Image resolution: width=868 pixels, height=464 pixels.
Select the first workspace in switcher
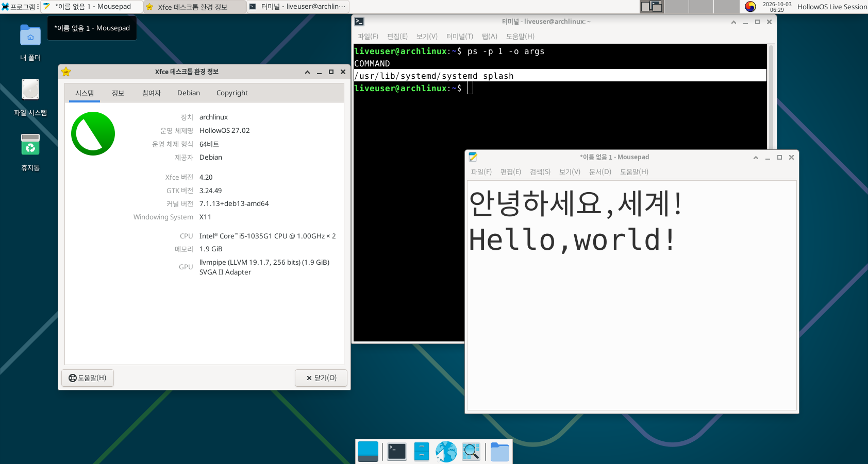652,7
